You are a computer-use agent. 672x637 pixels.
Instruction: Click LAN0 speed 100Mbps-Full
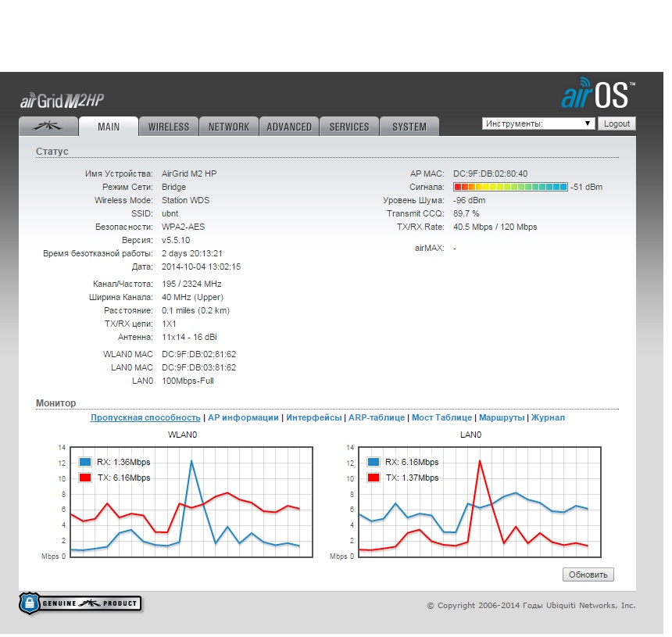[x=188, y=381]
